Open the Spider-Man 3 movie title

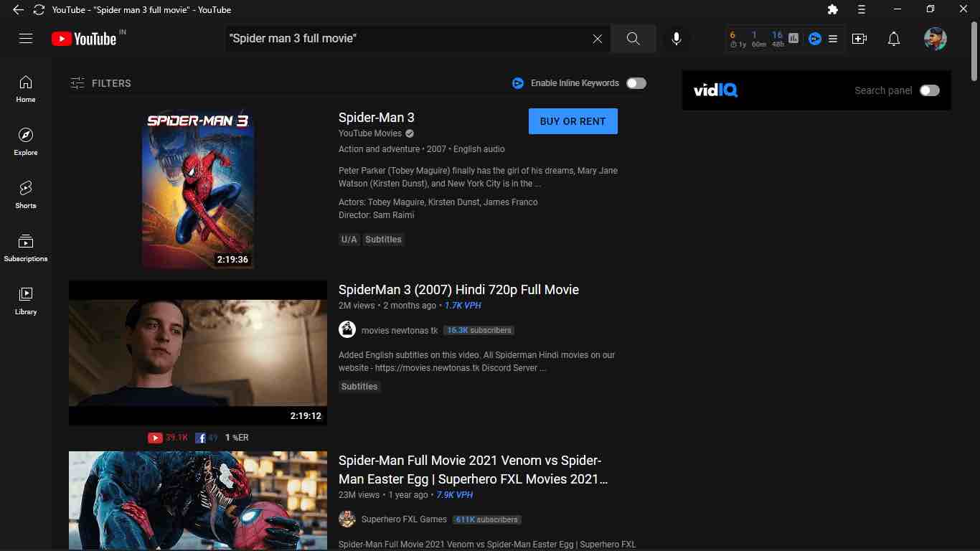(377, 118)
